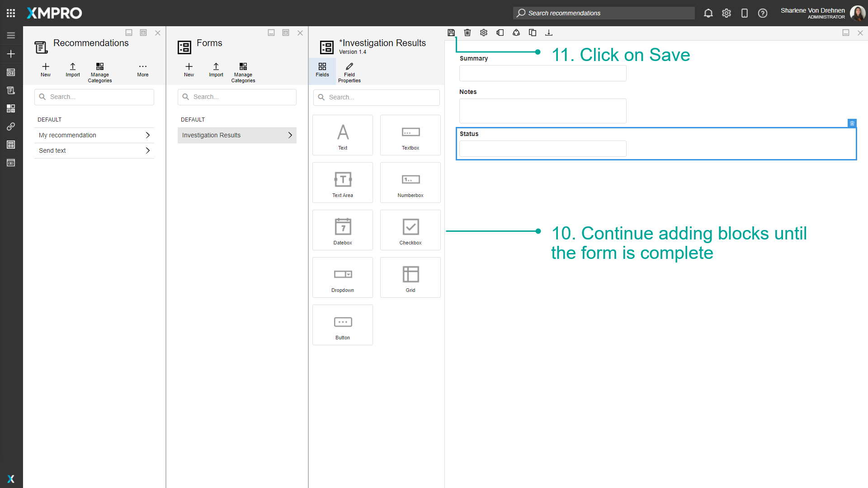Click the Export form download icon
The width and height of the screenshot is (868, 488).
(549, 33)
